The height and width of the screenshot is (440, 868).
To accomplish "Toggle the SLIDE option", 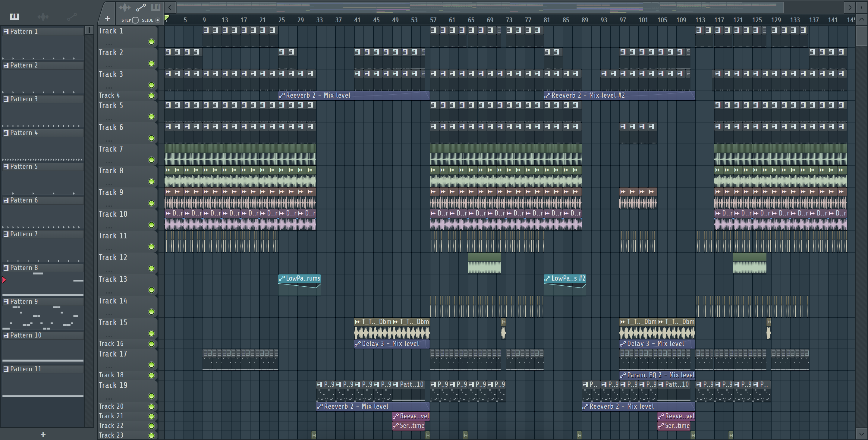I will click(157, 20).
